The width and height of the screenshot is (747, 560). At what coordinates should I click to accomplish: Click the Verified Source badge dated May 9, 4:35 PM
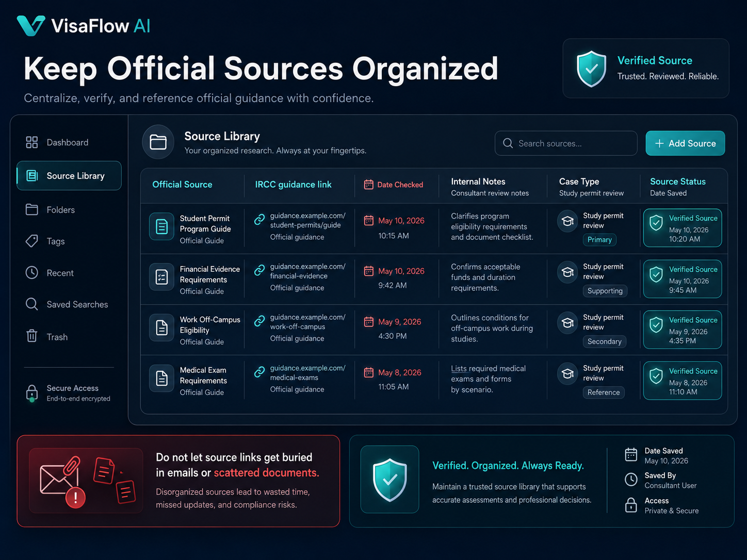click(683, 330)
